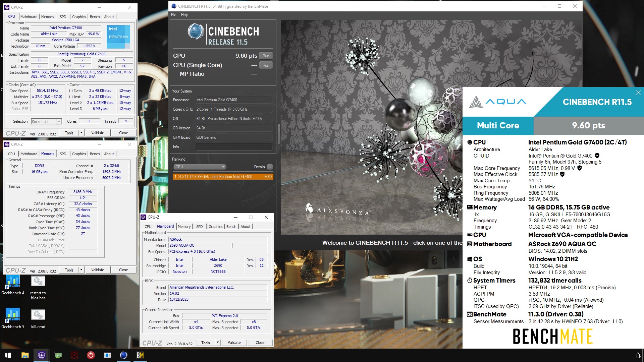
Task: Click BIOS version 14.02 field
Action: coord(218,293)
